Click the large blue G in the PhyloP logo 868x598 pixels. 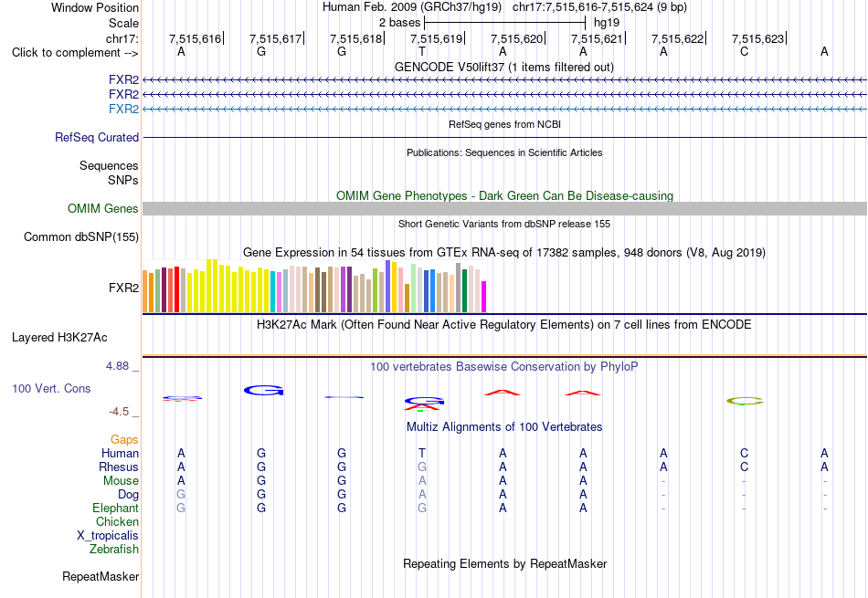tap(263, 390)
